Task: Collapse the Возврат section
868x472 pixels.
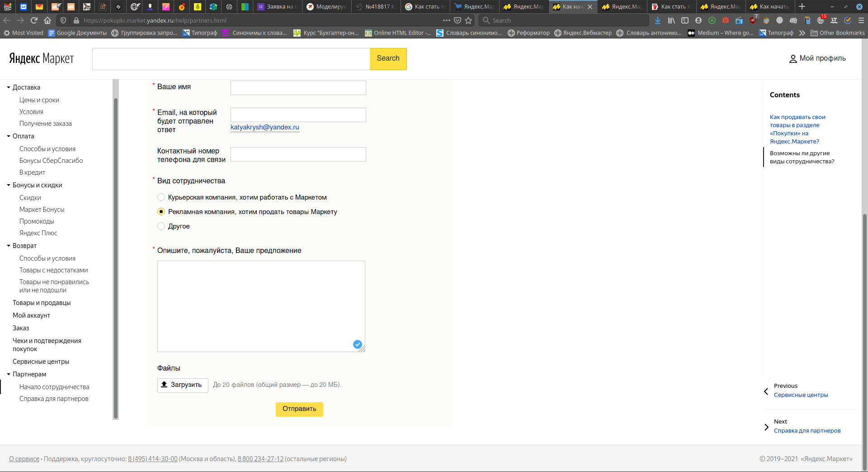Action: (9, 246)
